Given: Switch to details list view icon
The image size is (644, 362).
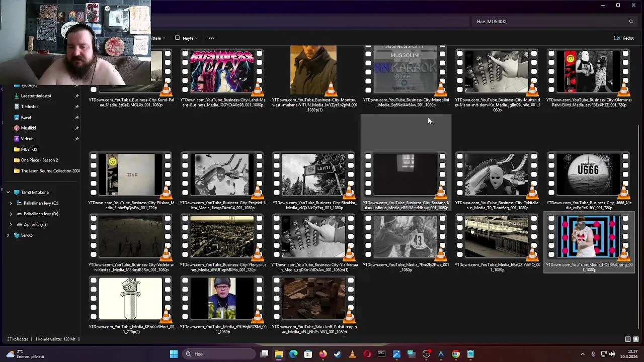Looking at the screenshot, I should 627,339.
